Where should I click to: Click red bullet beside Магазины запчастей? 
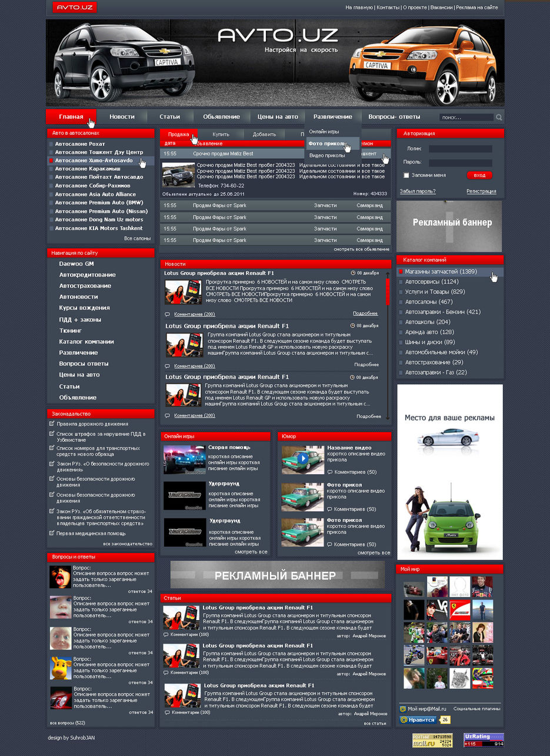tap(401, 272)
